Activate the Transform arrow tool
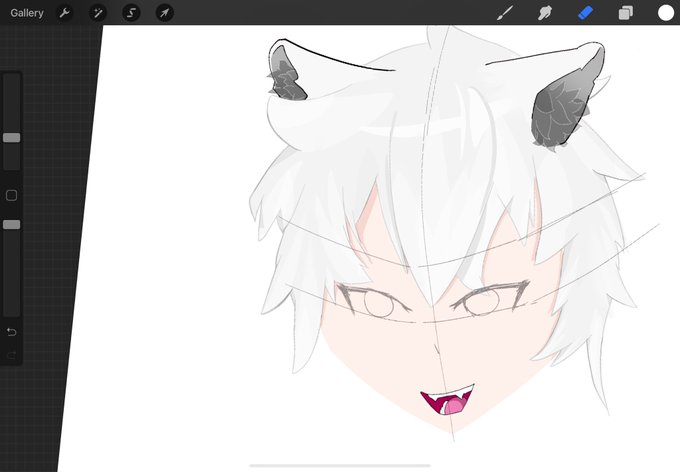This screenshot has width=680, height=472. point(164,13)
